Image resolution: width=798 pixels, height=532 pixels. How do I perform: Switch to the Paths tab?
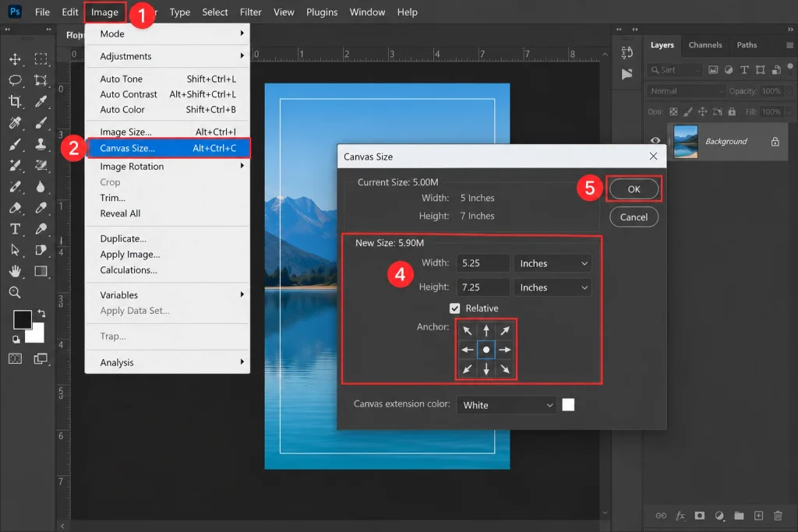(x=747, y=44)
